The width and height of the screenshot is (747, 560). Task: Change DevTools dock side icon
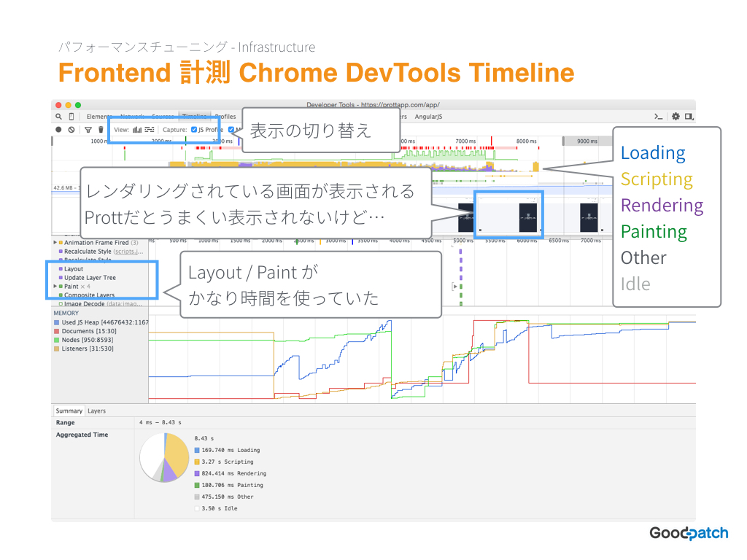click(x=689, y=116)
